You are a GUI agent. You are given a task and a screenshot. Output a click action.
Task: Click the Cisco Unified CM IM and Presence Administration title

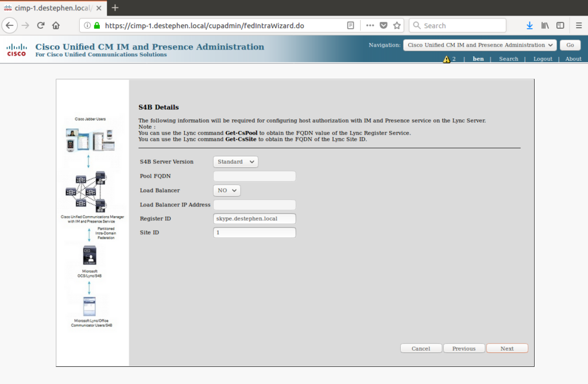click(150, 47)
